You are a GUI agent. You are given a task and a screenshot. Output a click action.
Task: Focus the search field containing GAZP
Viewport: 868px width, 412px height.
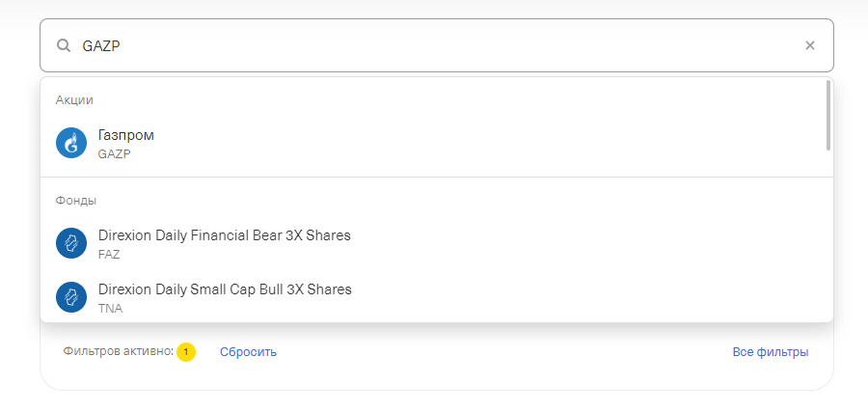434,45
